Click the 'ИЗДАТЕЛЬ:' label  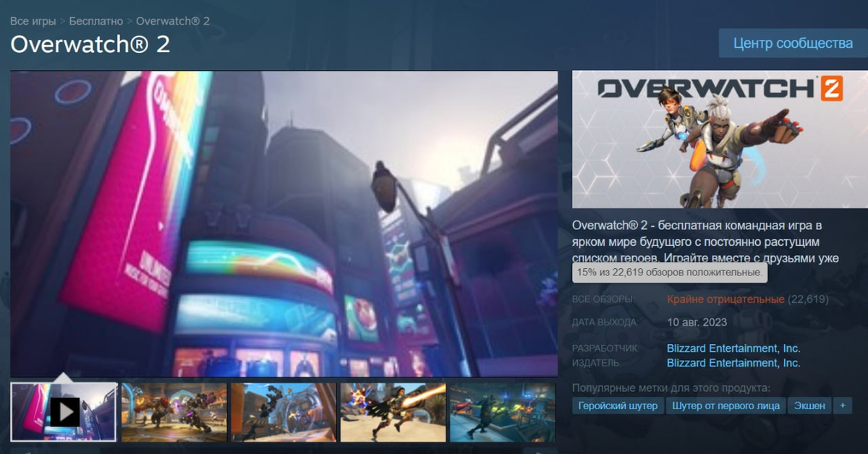pyautogui.click(x=597, y=363)
